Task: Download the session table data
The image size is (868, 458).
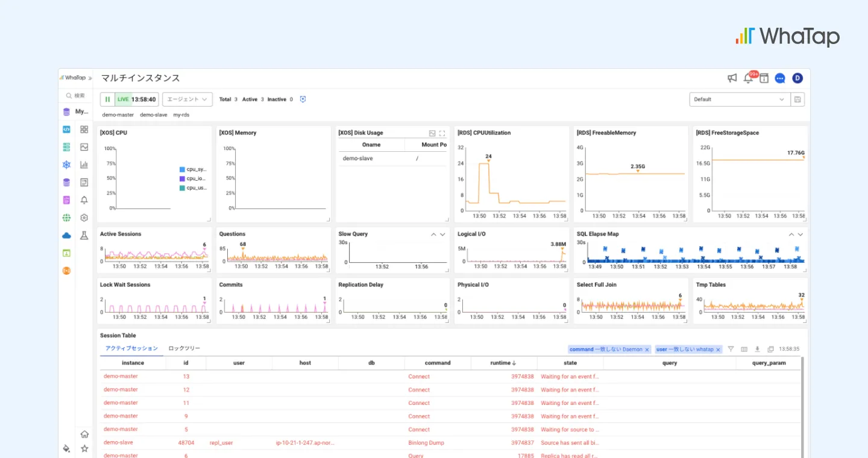Action: click(x=757, y=349)
